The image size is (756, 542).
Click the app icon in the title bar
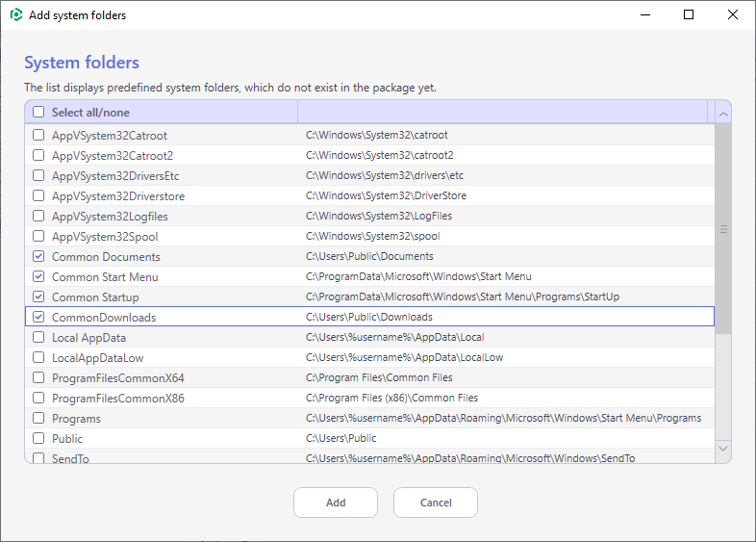tap(16, 15)
